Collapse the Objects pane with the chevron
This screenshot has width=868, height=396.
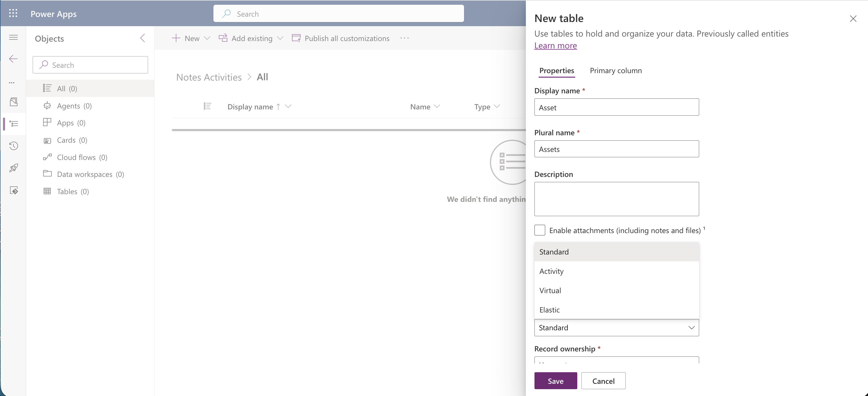coord(143,38)
